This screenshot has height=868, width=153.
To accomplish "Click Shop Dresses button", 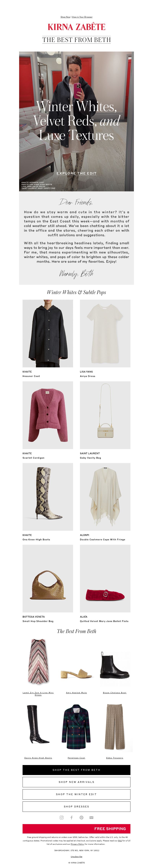I will [76, 806].
